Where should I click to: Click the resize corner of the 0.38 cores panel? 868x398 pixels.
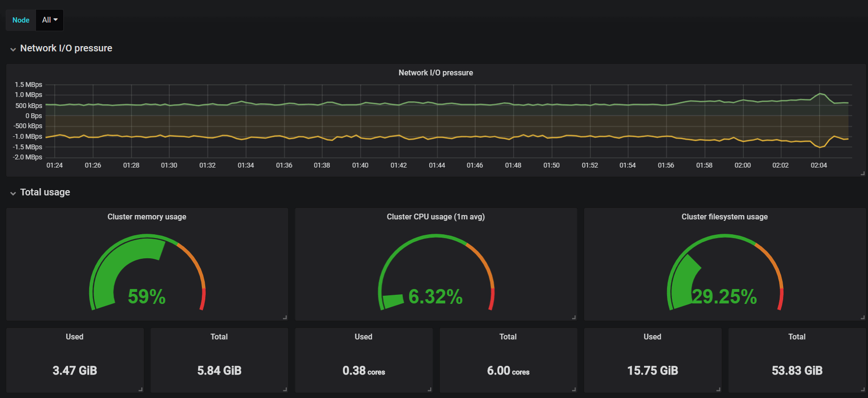point(429,389)
